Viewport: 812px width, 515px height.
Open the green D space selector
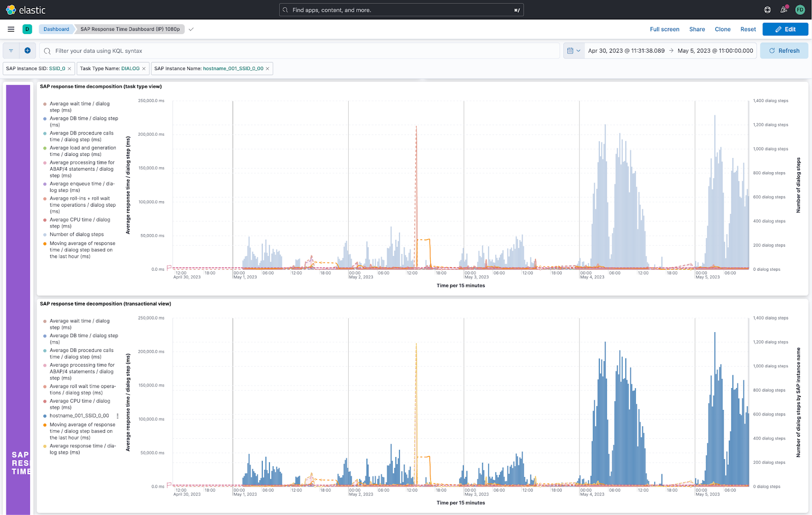(27, 29)
